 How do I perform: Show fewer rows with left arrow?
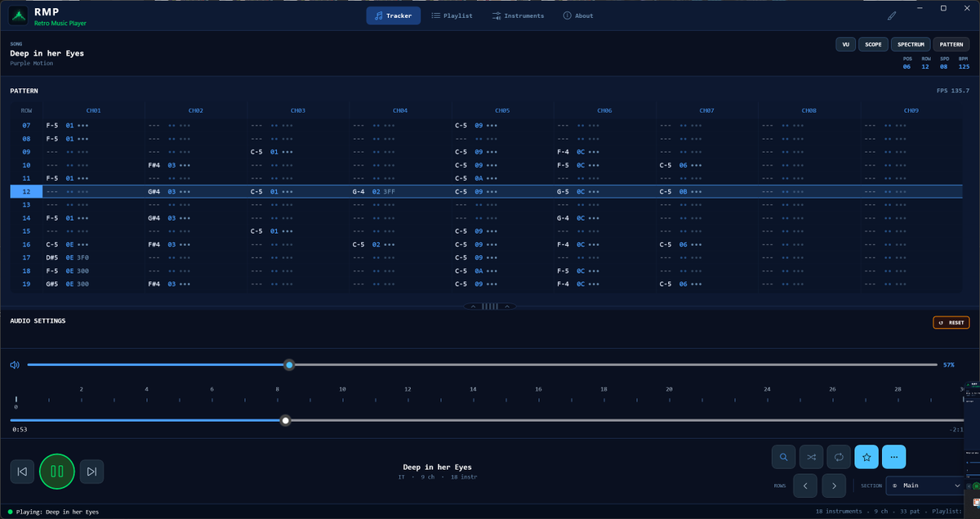805,485
